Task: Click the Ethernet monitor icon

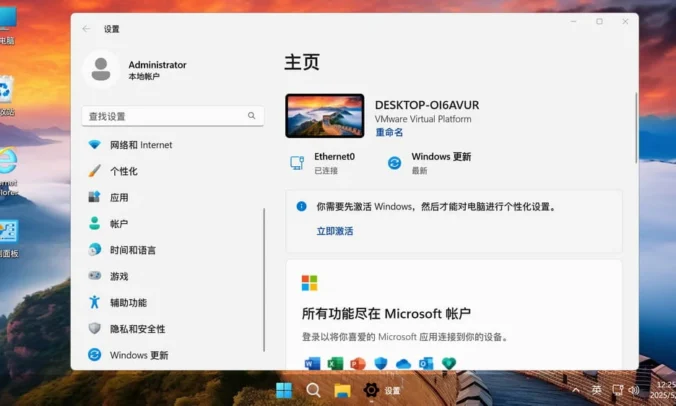Action: tap(297, 163)
